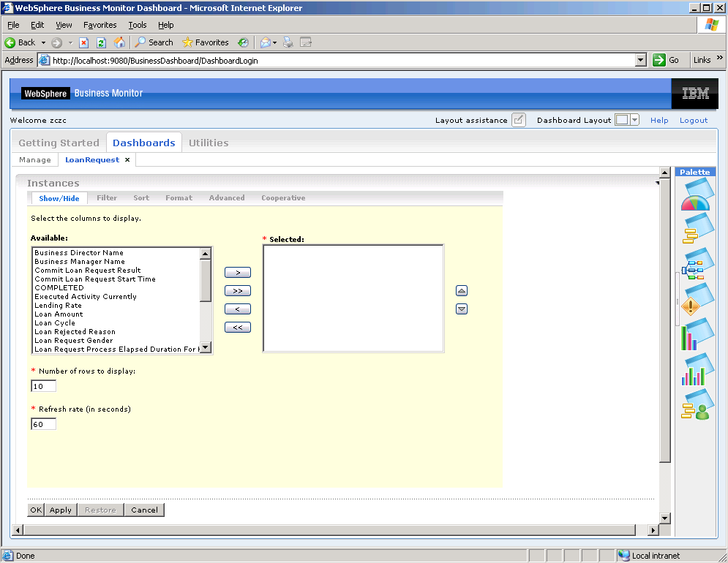Screen dimensions: 728x563
Task: Open the Favorites toolbar button
Action: click(x=205, y=42)
